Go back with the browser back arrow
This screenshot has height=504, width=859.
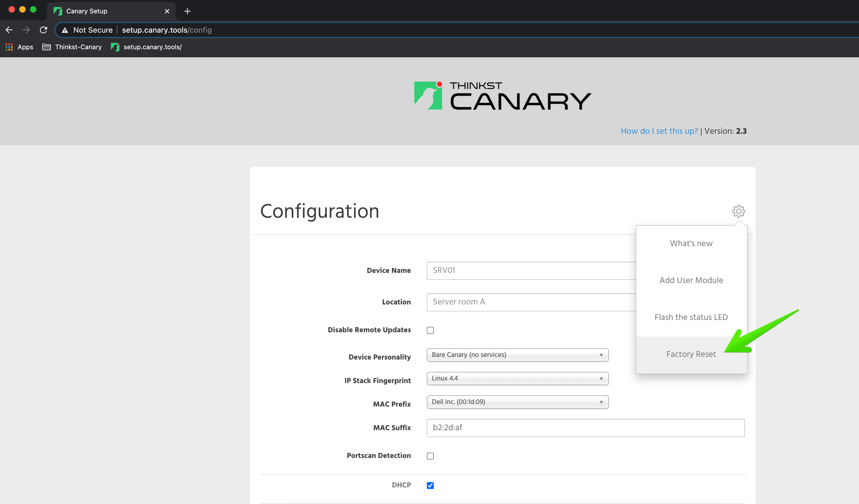tap(9, 30)
